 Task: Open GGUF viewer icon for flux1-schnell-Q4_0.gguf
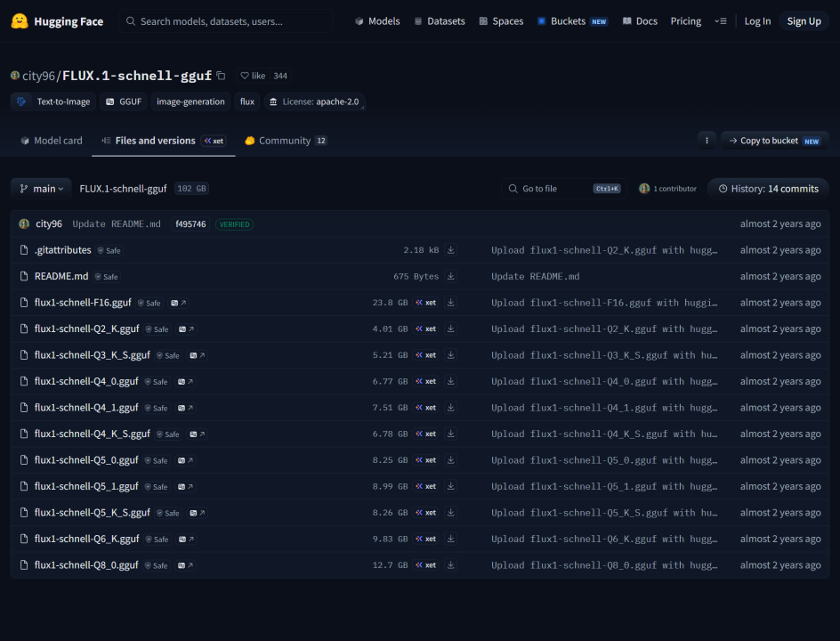(186, 382)
